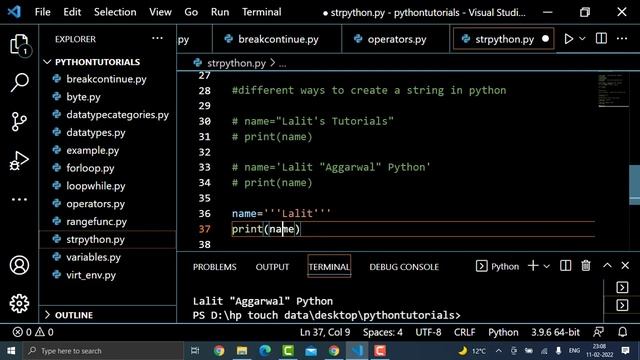Switch to breakcontinue.py editor tab
The width and height of the screenshot is (640, 360).
(x=277, y=39)
